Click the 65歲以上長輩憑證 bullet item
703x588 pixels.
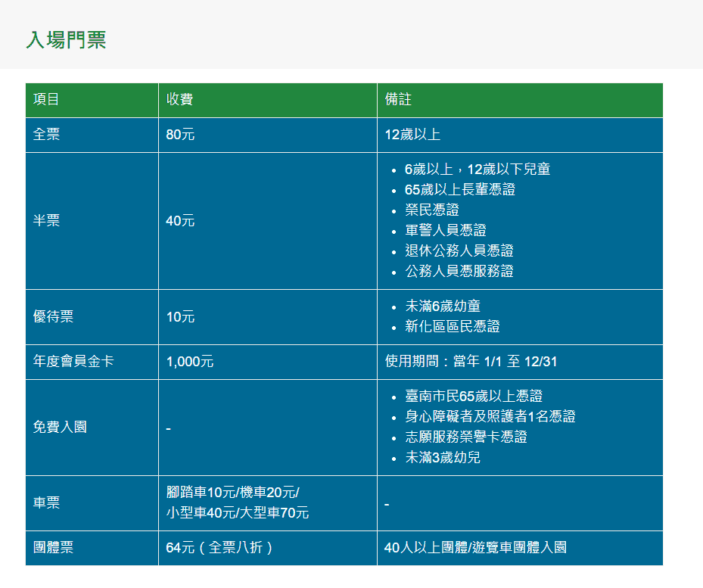pos(460,189)
